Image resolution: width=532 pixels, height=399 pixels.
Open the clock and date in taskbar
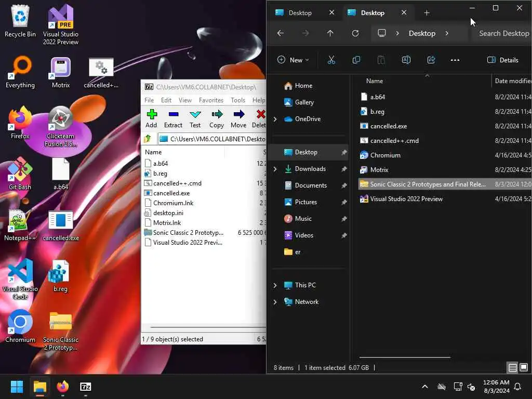coord(496,387)
